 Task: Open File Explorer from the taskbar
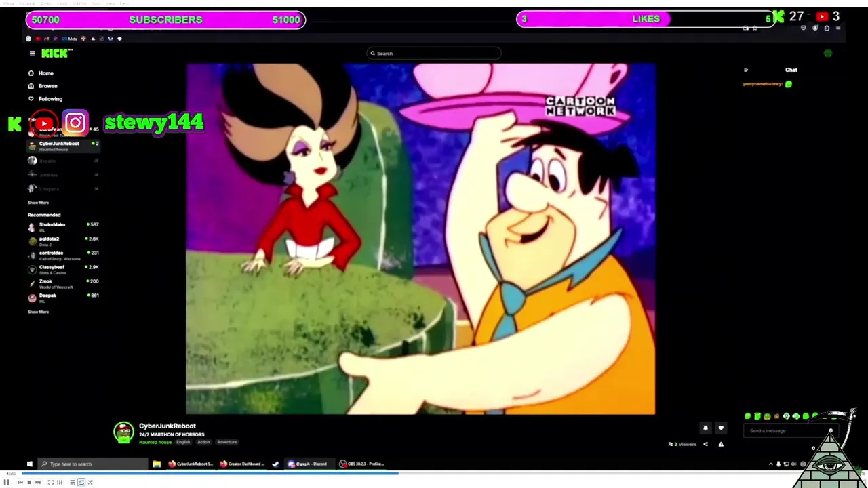(157, 464)
